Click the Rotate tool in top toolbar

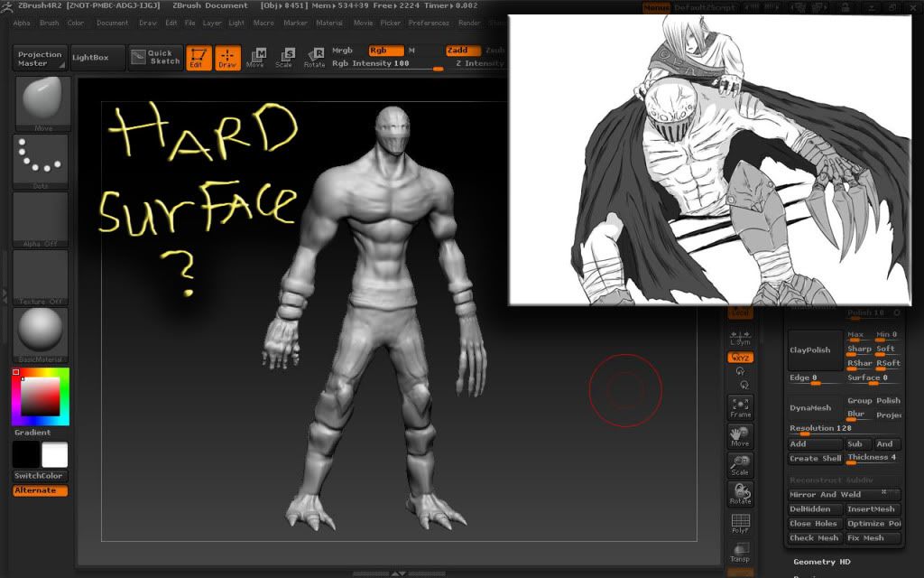pos(314,59)
